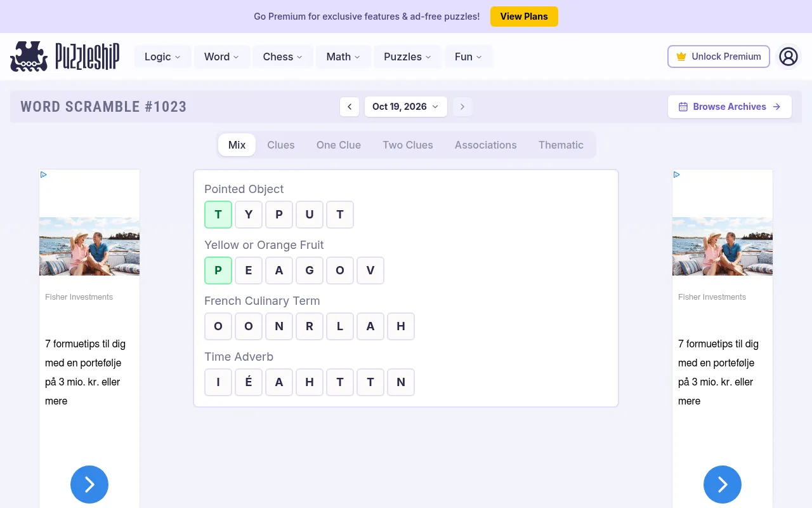Open the user account profile icon
Viewport: 812px width, 508px height.
[789, 57]
